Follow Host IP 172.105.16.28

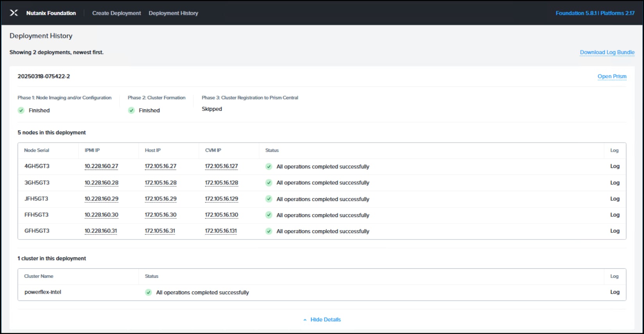click(161, 183)
